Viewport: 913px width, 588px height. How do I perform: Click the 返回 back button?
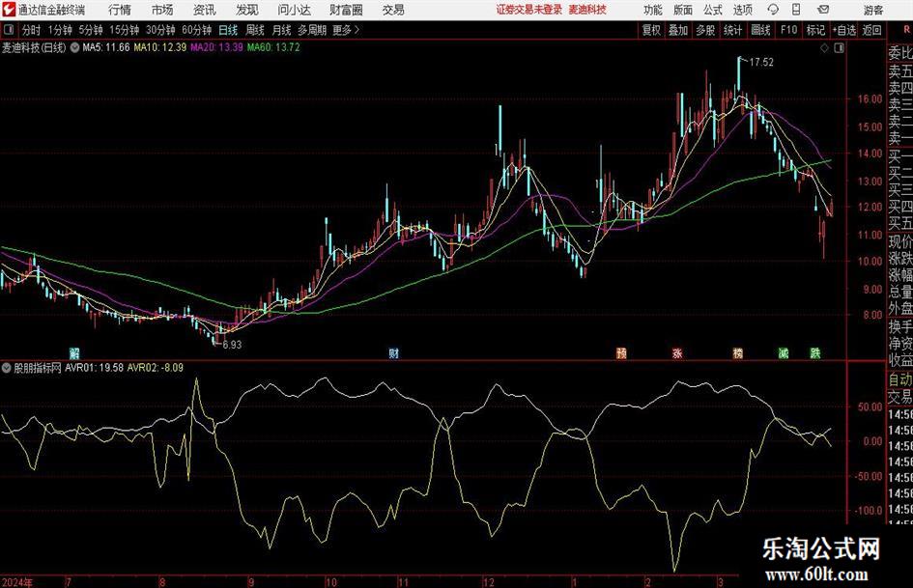(871, 30)
